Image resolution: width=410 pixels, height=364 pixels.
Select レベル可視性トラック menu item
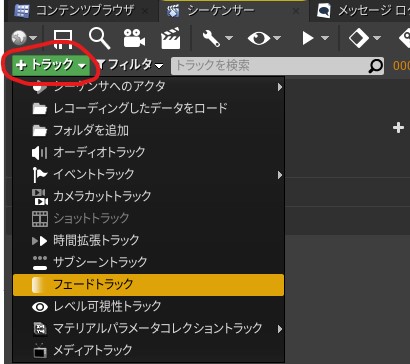(148, 306)
